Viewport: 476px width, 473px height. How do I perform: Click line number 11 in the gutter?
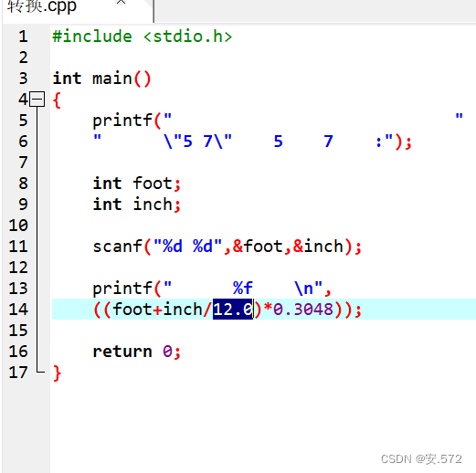pyautogui.click(x=18, y=247)
